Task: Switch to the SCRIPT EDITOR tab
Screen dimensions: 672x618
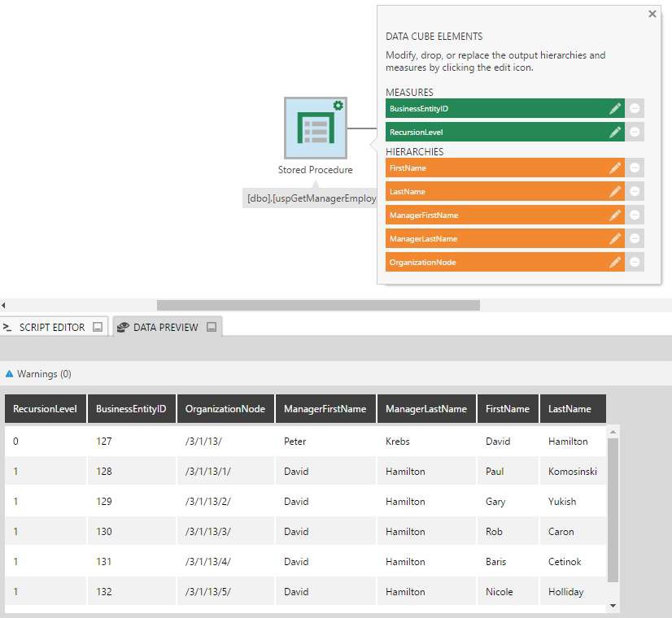Action: (x=53, y=326)
